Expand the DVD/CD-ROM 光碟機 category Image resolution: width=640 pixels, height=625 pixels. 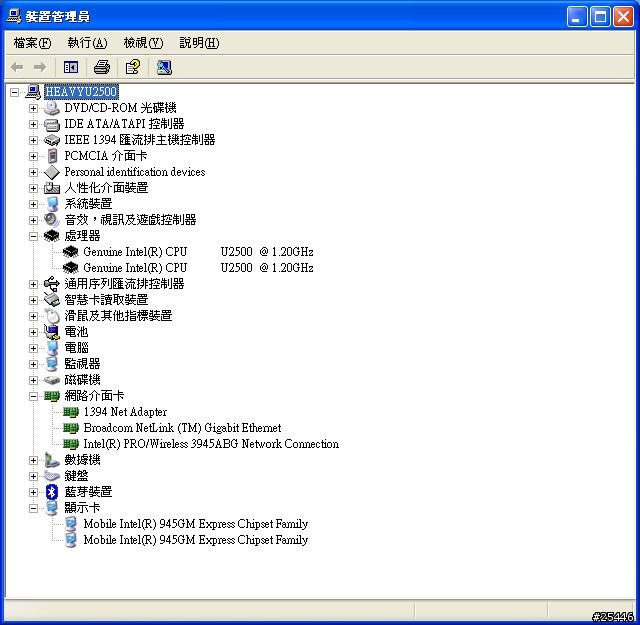pyautogui.click(x=33, y=108)
